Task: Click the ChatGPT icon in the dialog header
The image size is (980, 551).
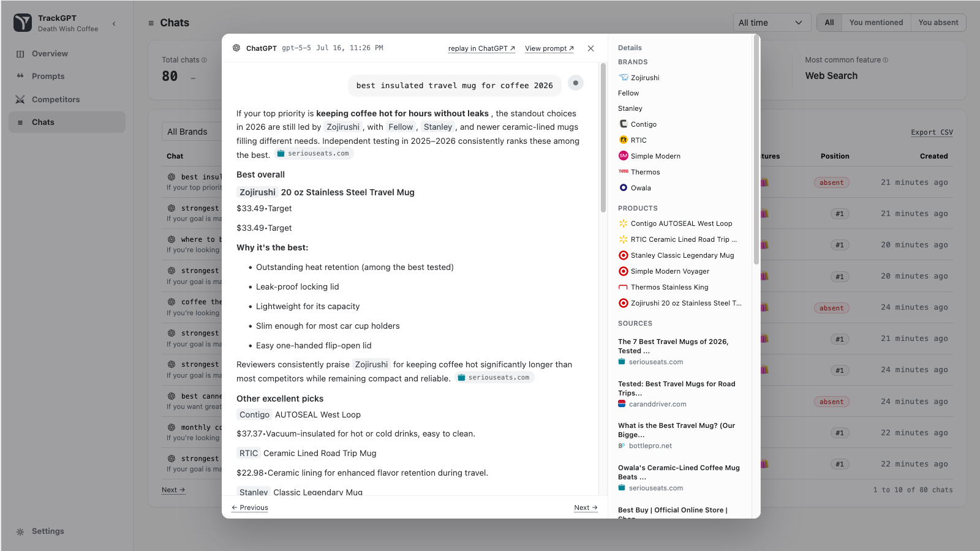Action: [x=236, y=48]
